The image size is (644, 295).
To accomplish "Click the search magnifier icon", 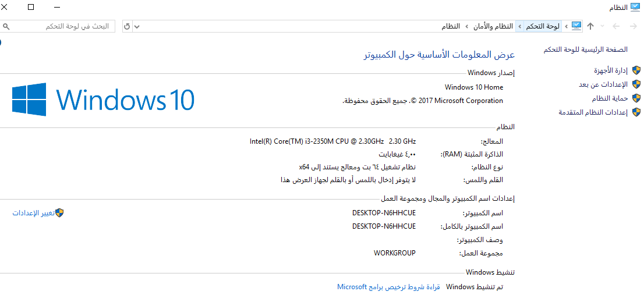I will 6,27.
